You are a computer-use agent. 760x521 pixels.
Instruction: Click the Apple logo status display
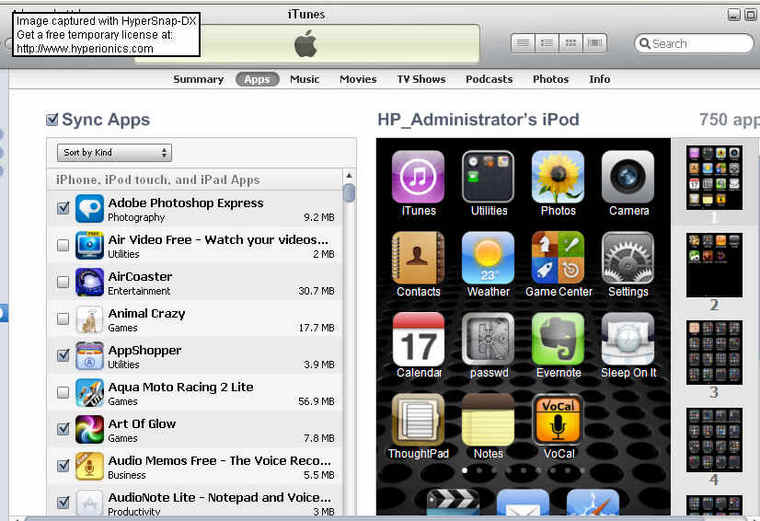click(x=306, y=44)
